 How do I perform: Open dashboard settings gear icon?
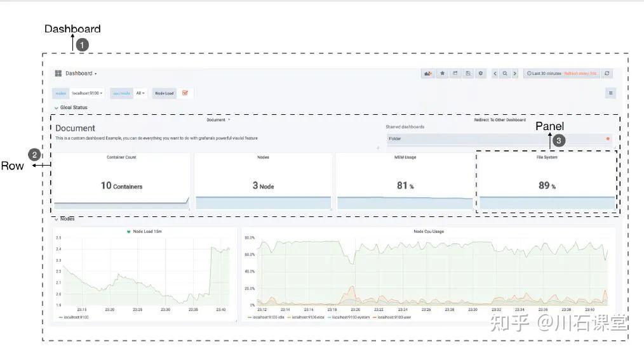pyautogui.click(x=481, y=74)
